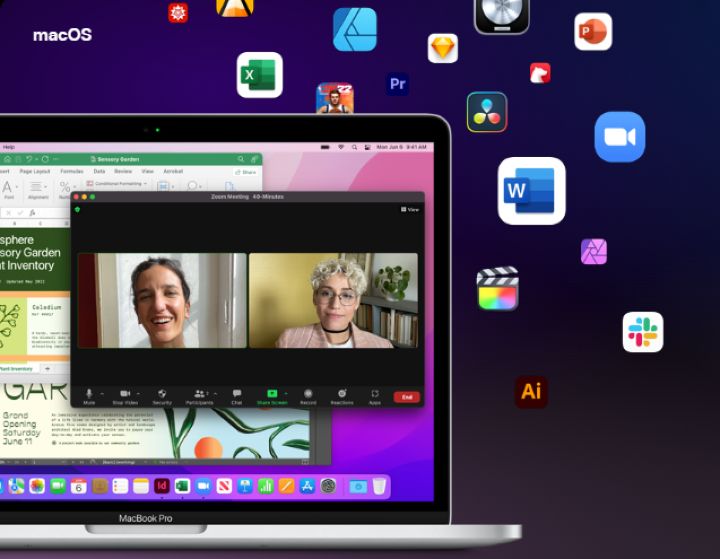Click the large Microsoft Word app icon

click(x=531, y=191)
